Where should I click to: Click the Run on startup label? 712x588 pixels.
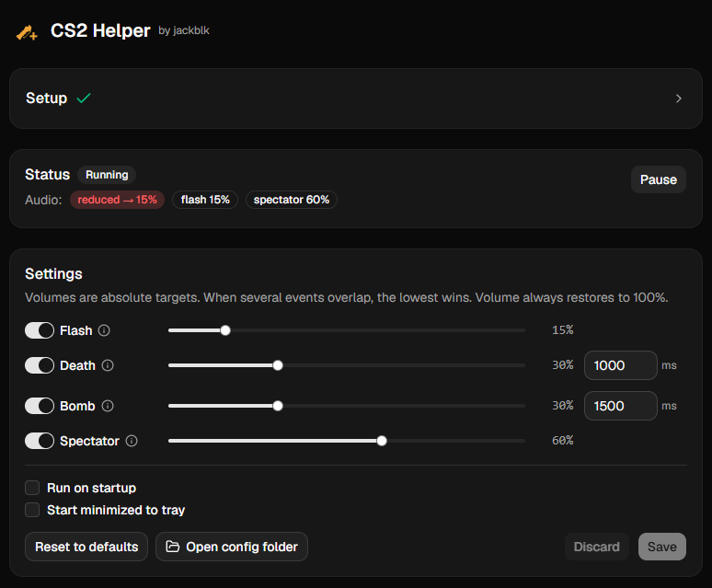click(92, 488)
